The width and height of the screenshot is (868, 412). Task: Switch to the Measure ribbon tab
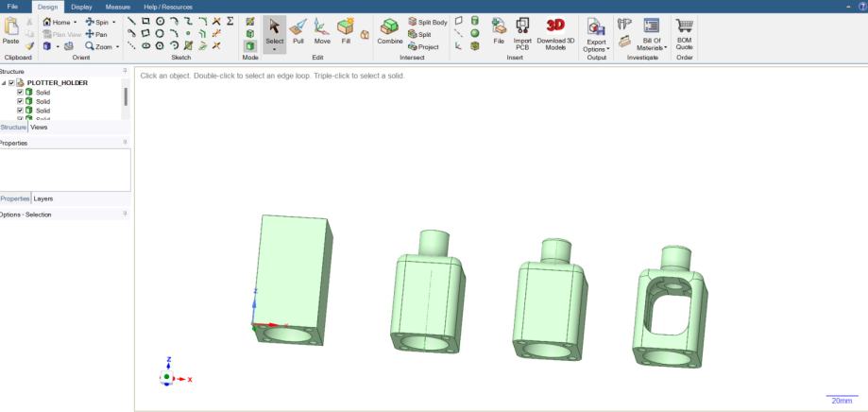click(117, 8)
